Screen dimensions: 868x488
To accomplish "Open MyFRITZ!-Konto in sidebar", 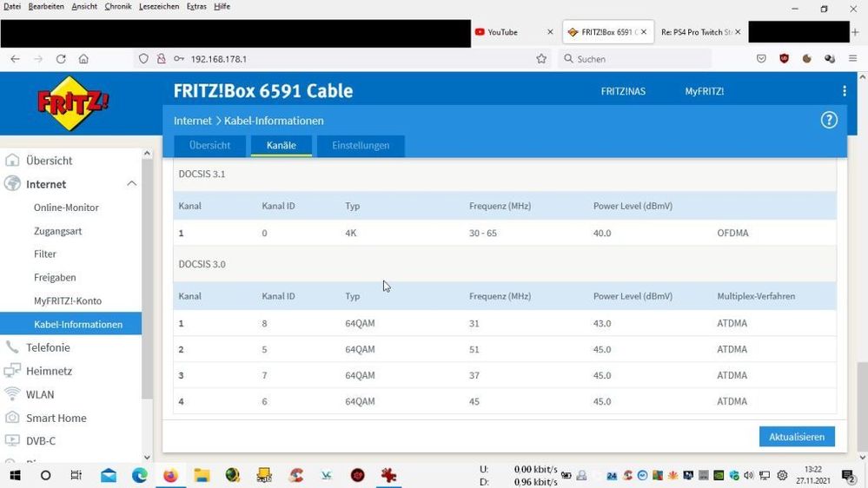I will pos(68,301).
